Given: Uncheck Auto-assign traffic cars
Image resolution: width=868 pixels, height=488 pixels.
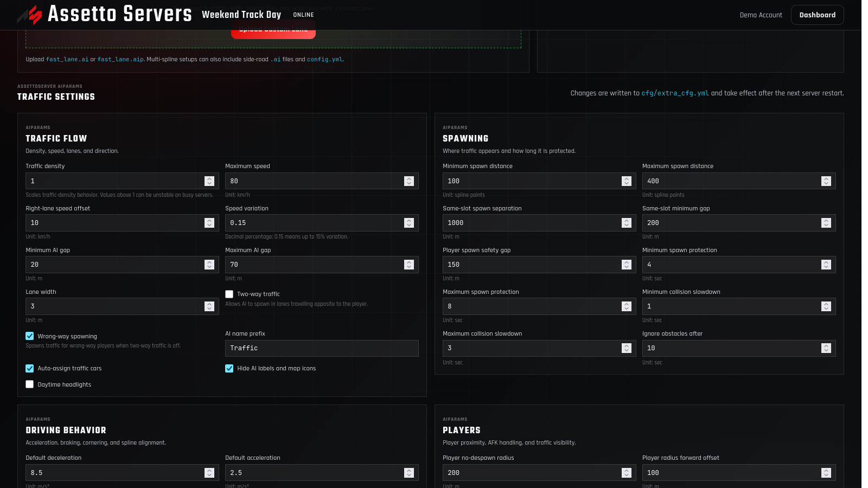Looking at the screenshot, I should [30, 368].
